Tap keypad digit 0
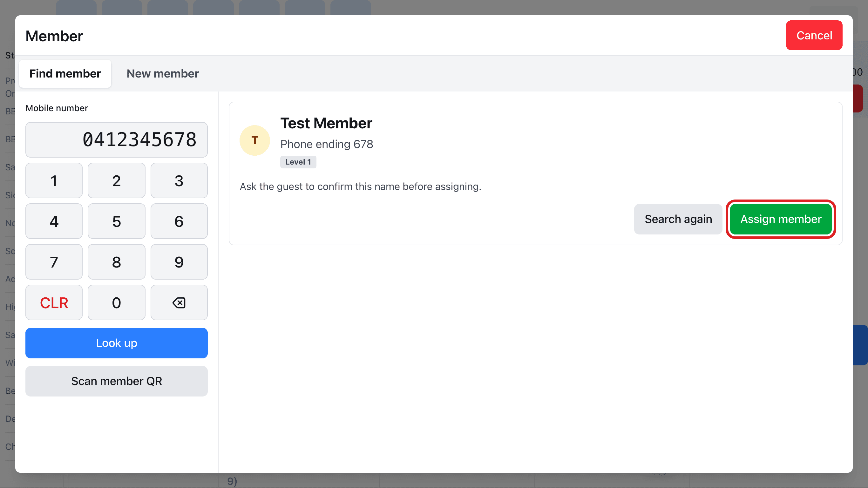The height and width of the screenshot is (488, 868). [117, 302]
